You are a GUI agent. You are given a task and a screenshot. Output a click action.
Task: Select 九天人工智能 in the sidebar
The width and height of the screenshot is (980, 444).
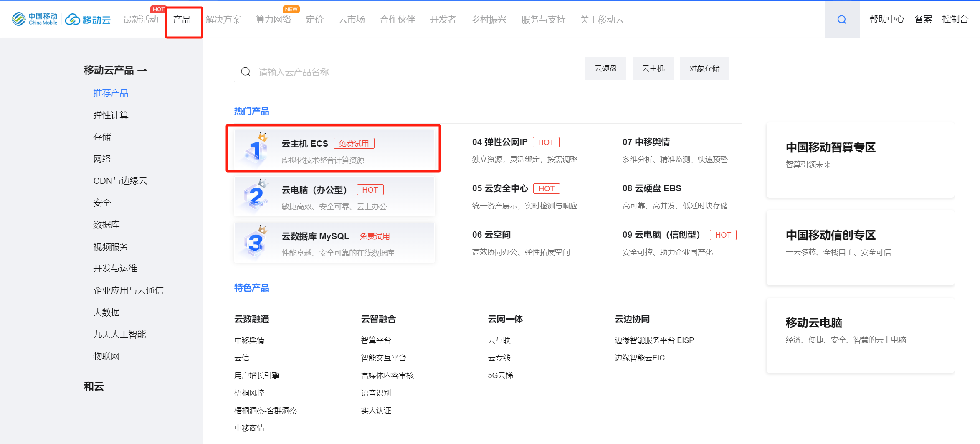119,335
